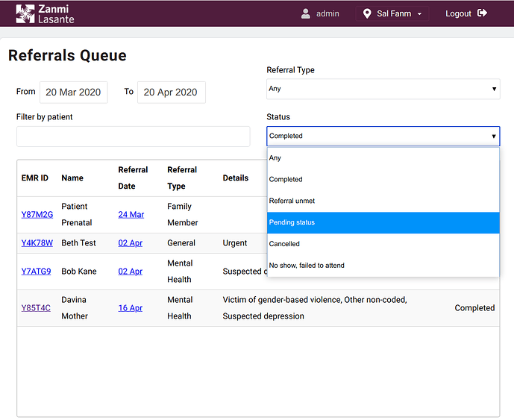This screenshot has width=514, height=420.
Task: Select Any in the Status list
Action: pyautogui.click(x=383, y=158)
